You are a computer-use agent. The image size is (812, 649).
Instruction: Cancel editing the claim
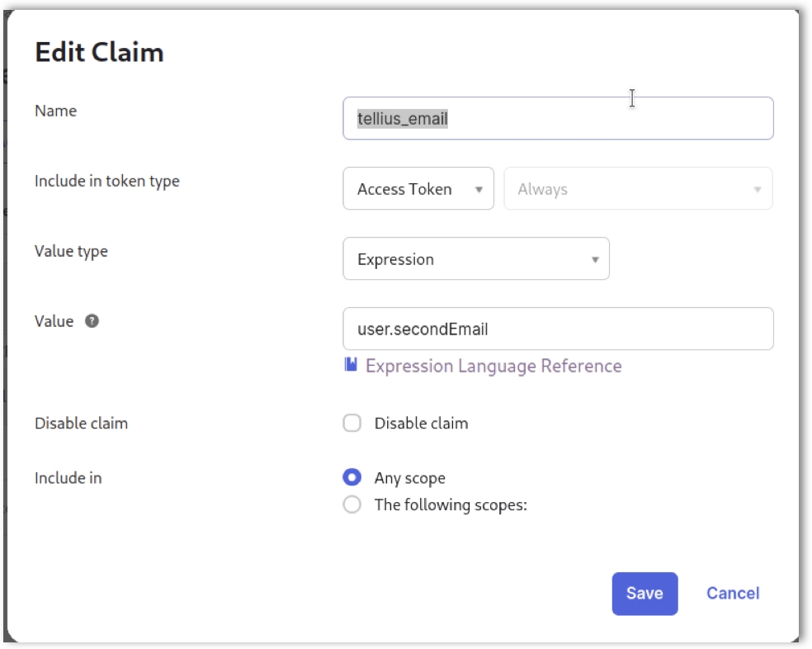pos(733,594)
